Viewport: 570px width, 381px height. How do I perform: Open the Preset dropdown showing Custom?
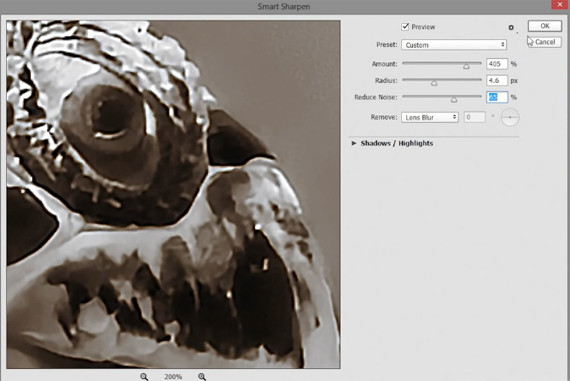tap(454, 45)
